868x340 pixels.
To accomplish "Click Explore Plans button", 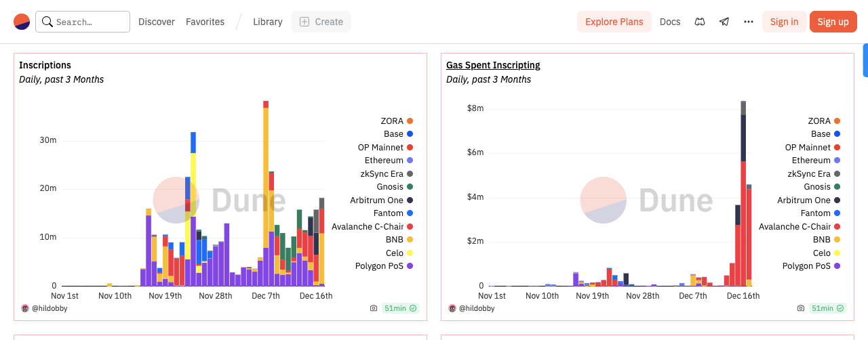I will (x=614, y=22).
